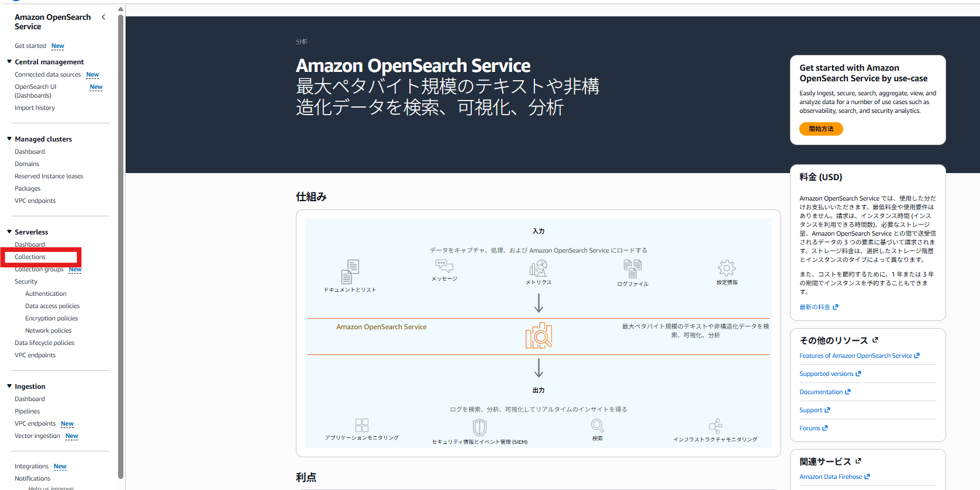Click the 設定情報 gear icon
This screenshot has width=980, height=490.
727,268
